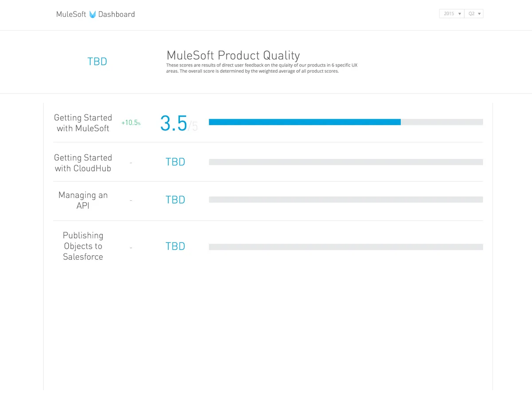Click the MuleSoft logo icon in header
Viewport: 532px width, 399px height.
[92, 14]
